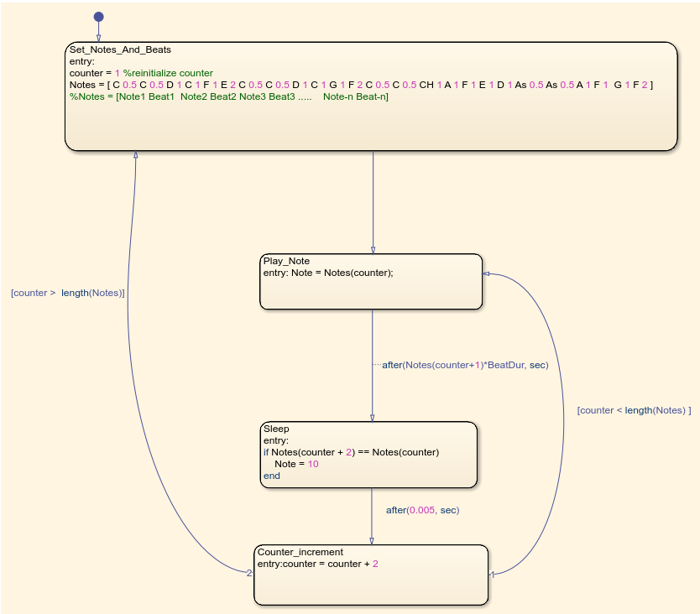Click the Note = 10 assignment line
Screen dimensions: 700x614
pyautogui.click(x=296, y=464)
